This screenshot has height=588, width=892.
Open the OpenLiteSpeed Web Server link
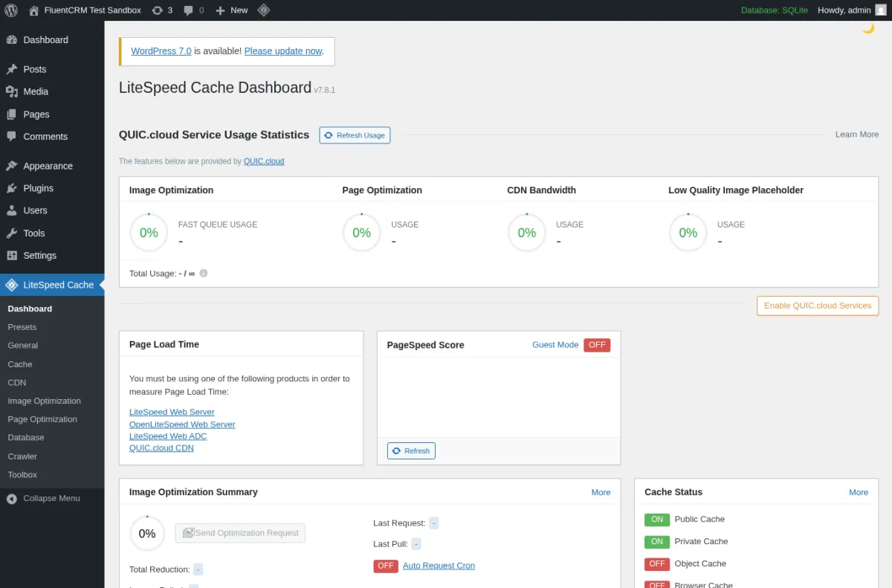tap(182, 424)
